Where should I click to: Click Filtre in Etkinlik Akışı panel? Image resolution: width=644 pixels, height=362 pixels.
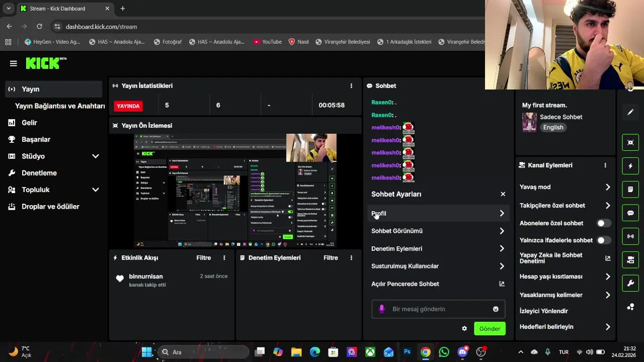point(204,258)
